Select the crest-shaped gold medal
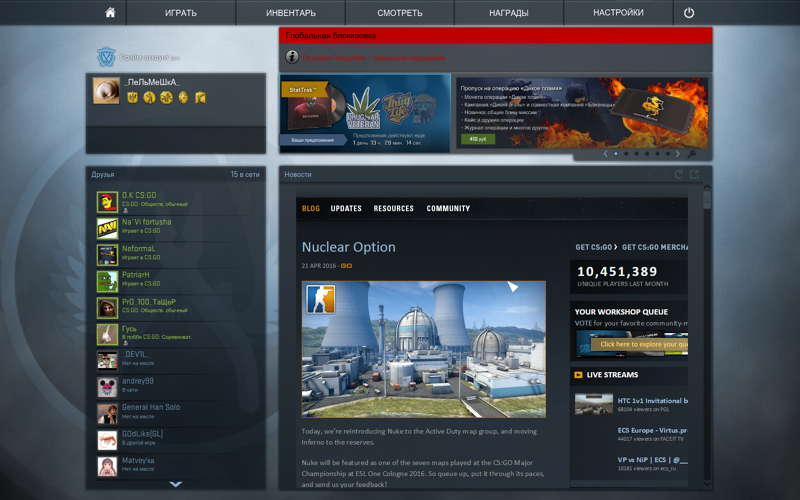 (132, 97)
